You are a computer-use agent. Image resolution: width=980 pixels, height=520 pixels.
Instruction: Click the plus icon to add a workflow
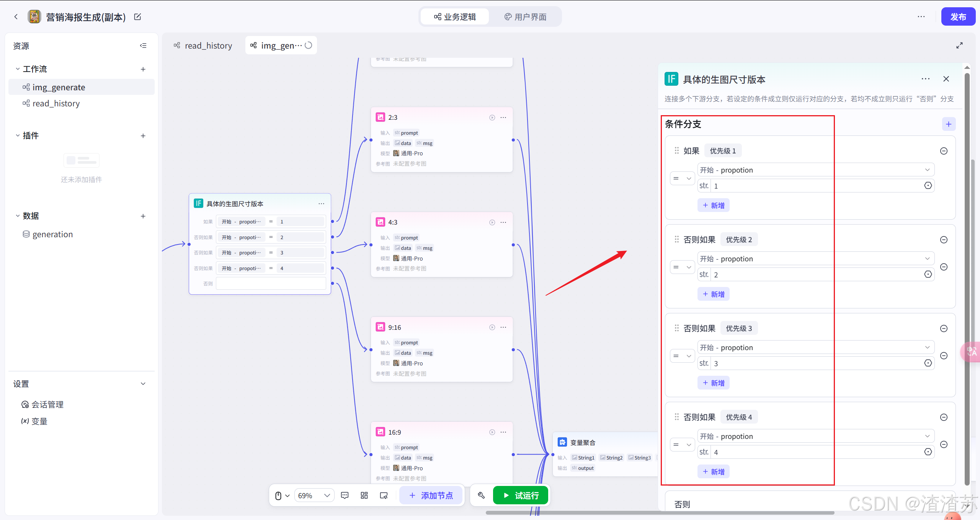coord(143,69)
